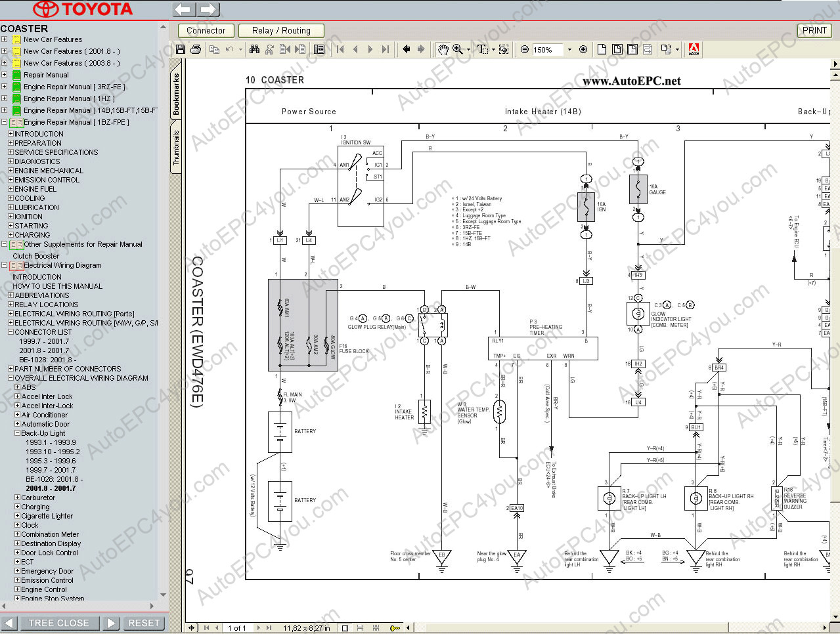Click the Save a Copy disk icon

click(181, 49)
